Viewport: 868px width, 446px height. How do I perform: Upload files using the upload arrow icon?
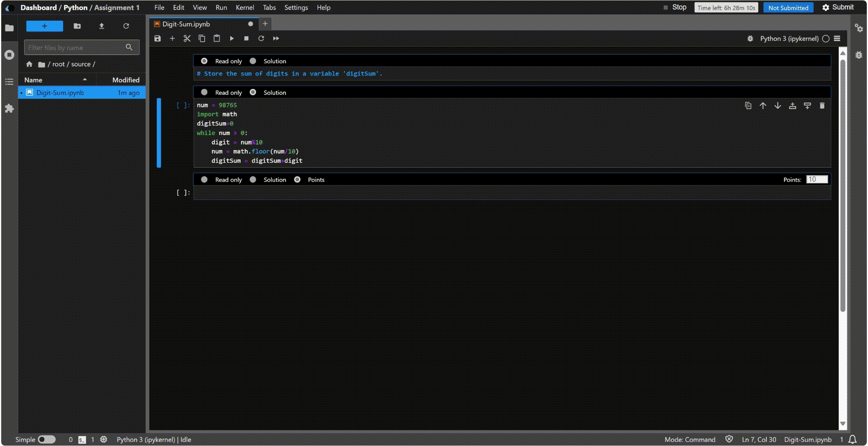tap(101, 26)
